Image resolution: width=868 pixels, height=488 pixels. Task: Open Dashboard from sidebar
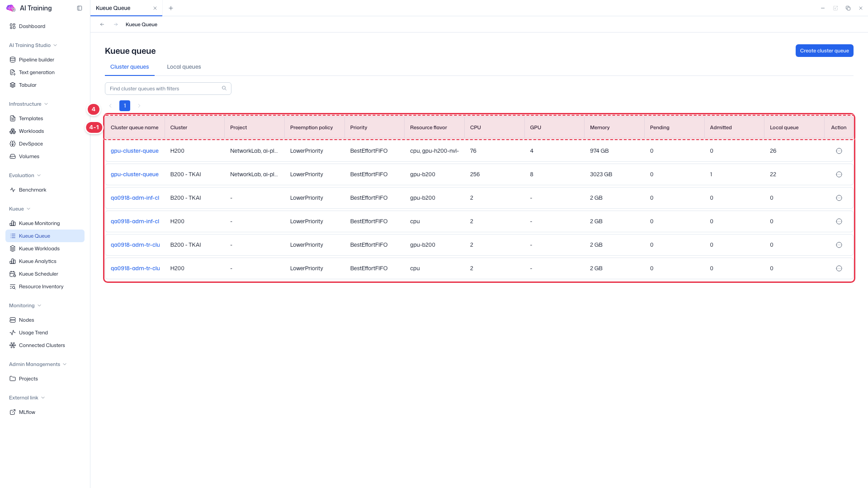(45, 26)
